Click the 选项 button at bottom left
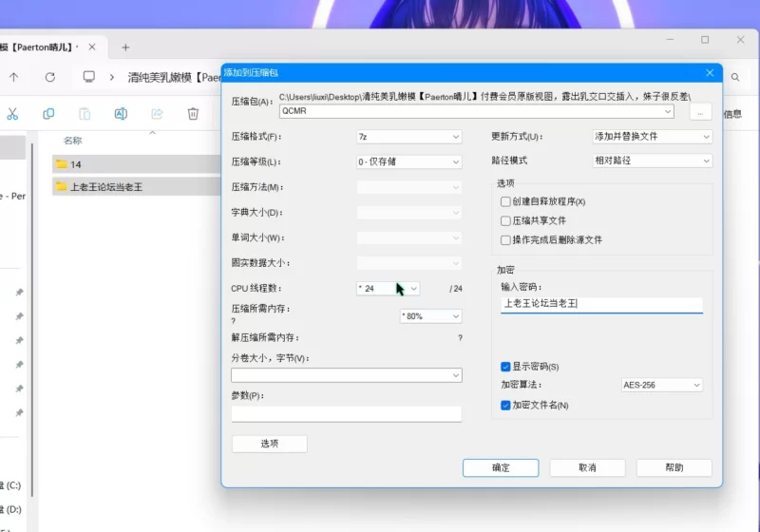The image size is (760, 532). (x=270, y=444)
